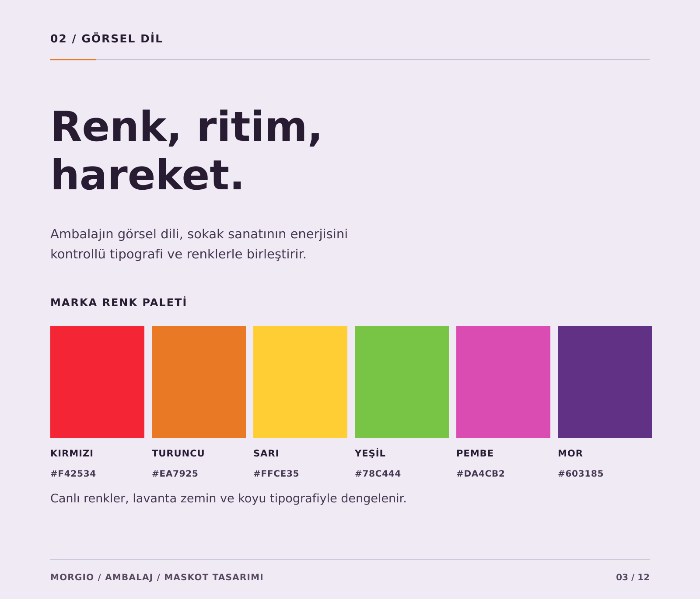The width and height of the screenshot is (700, 599).
Task: Click the PEMBE color label
Action: click(475, 453)
